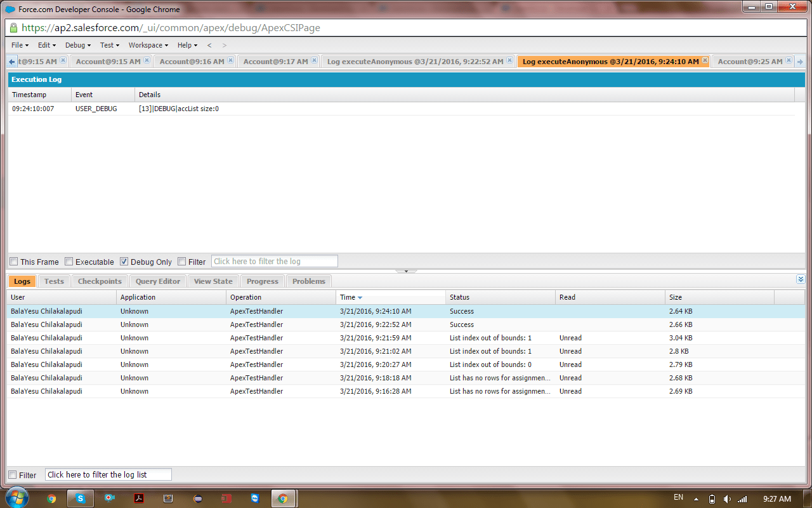
Task: Open the File menu
Action: (x=20, y=45)
